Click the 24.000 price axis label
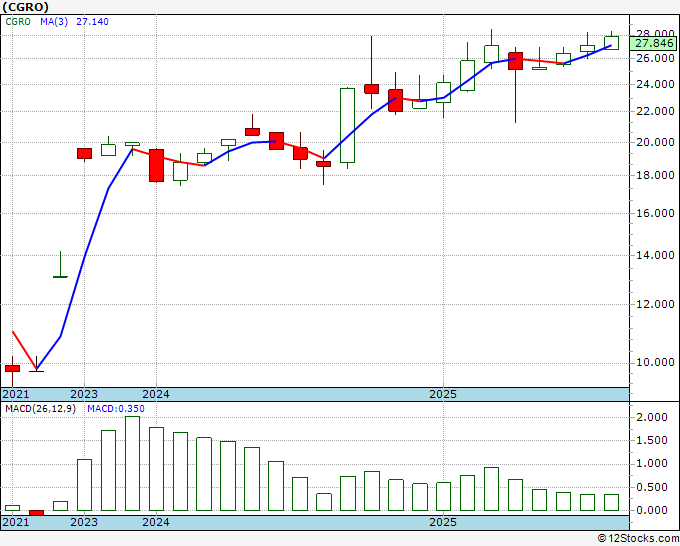The width and height of the screenshot is (680, 546). tap(655, 85)
